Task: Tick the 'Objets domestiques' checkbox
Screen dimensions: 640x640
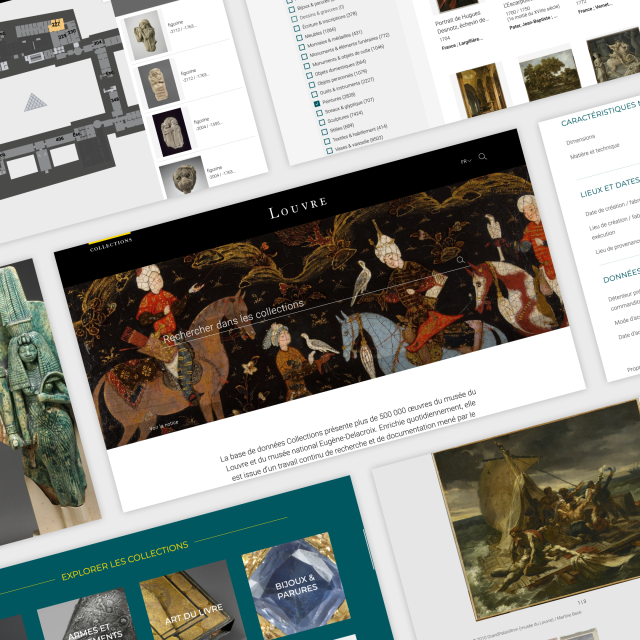Action: [309, 76]
